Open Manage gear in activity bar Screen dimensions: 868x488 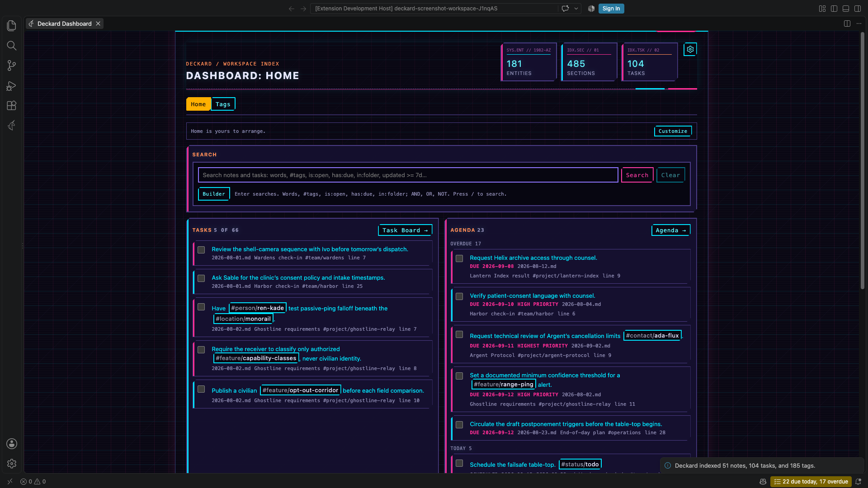(12, 464)
